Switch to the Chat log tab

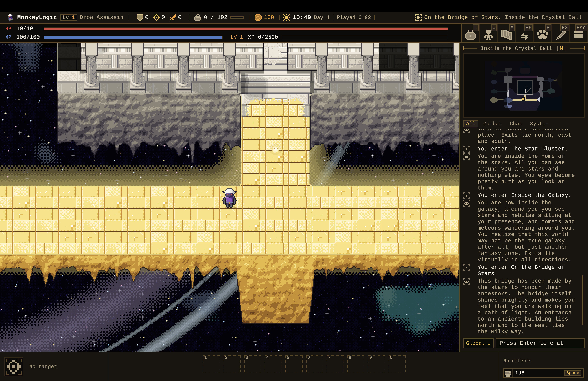(x=516, y=124)
